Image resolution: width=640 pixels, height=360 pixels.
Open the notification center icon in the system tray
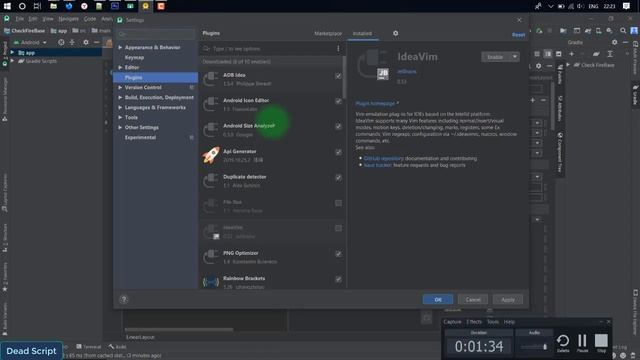pos(627,6)
